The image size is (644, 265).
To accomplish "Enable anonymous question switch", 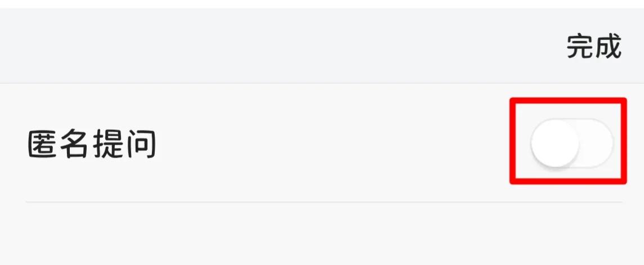I will click(x=571, y=142).
